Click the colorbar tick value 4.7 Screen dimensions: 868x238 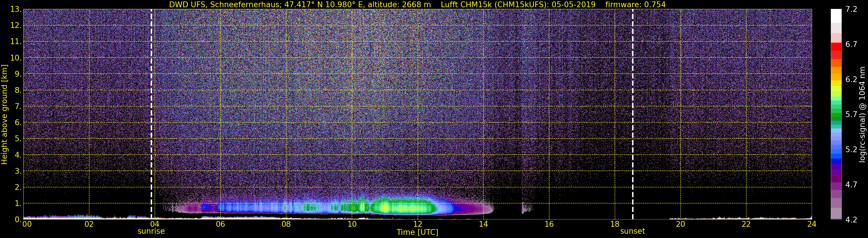[x=852, y=185]
